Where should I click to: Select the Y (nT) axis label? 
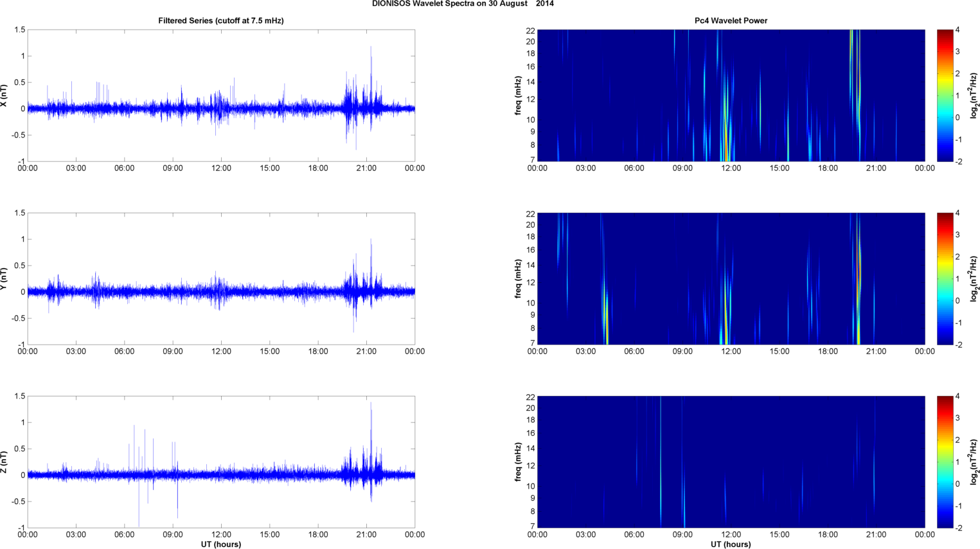tap(4, 278)
